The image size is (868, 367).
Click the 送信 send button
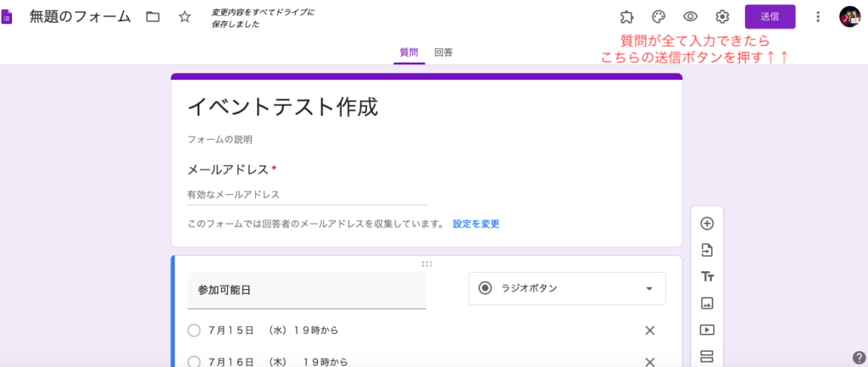770,17
